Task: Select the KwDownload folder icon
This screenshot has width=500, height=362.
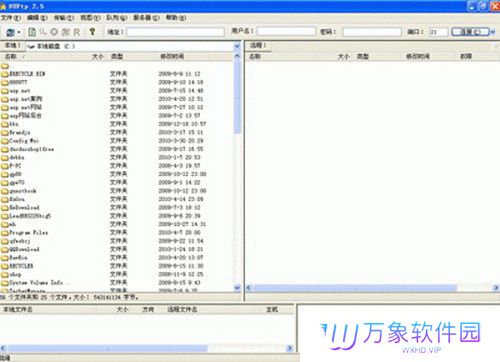Action: (x=5, y=208)
